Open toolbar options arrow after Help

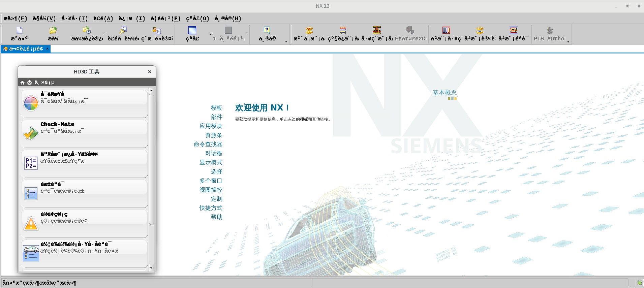point(286,42)
